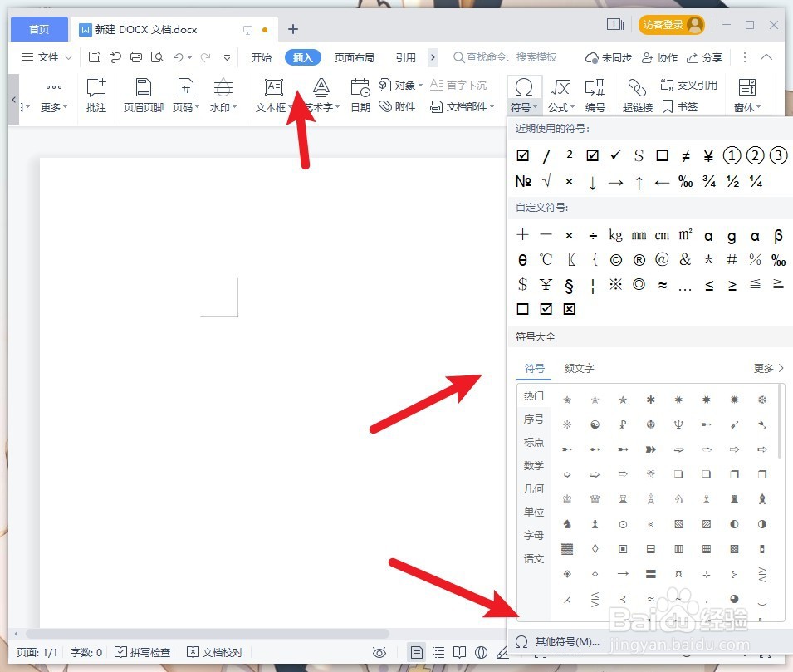This screenshot has height=672, width=793.
Task: Click 更多 link in symbol library
Action: [768, 368]
